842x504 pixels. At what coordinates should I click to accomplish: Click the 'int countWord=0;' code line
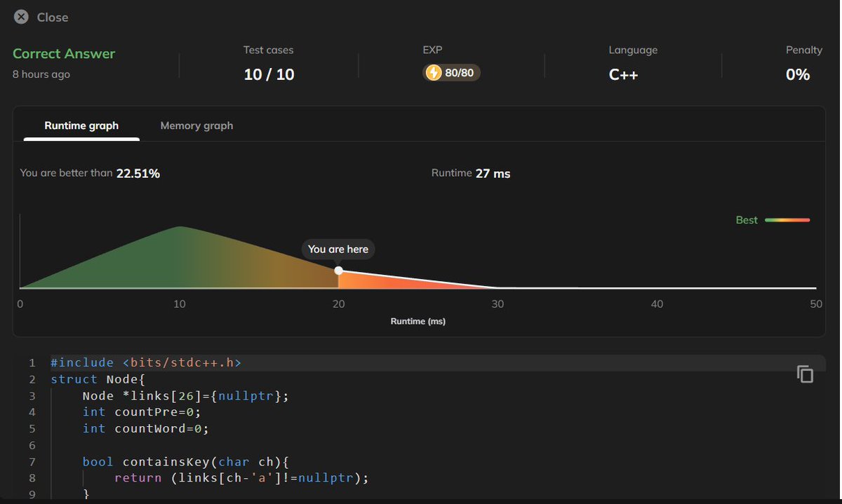(146, 428)
